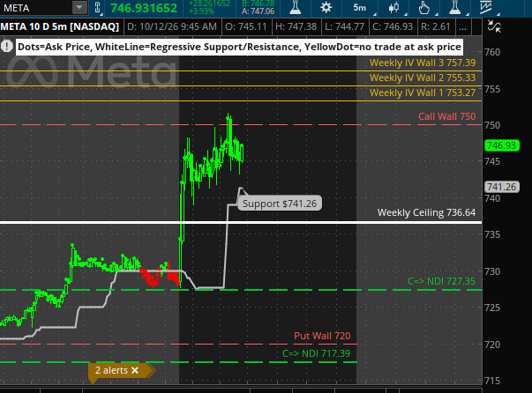Click the +3.93% percent change
The width and height of the screenshot is (532, 393).
pyautogui.click(x=201, y=11)
